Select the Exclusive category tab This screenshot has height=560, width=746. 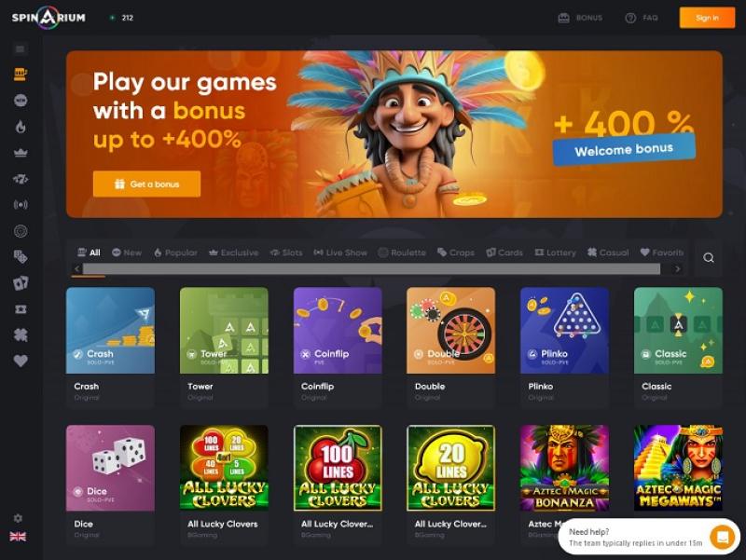234,253
